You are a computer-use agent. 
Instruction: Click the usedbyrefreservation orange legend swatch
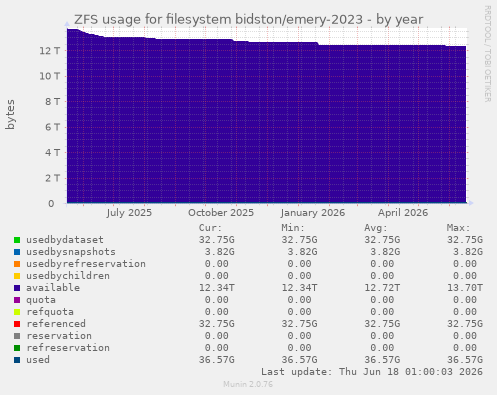17,264
